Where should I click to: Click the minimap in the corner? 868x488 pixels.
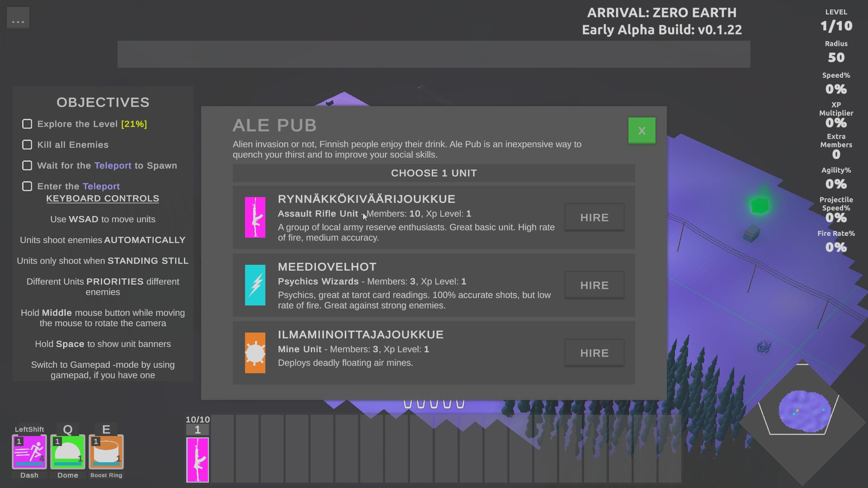[805, 411]
